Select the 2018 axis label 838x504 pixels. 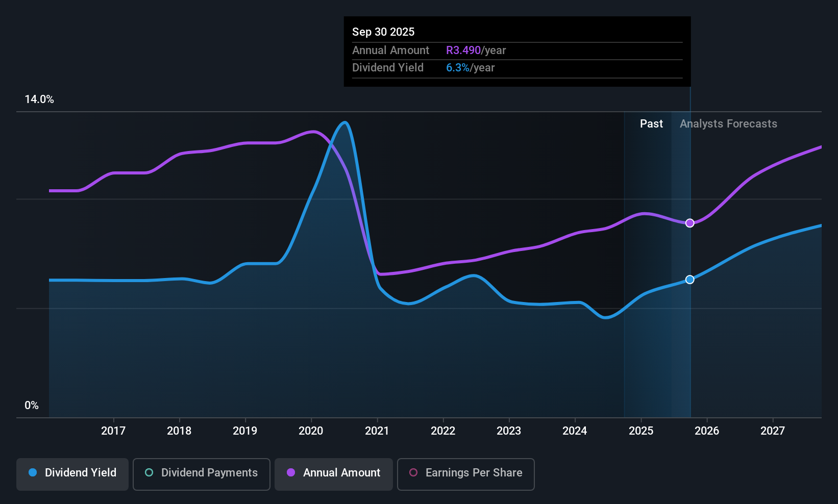pos(179,431)
